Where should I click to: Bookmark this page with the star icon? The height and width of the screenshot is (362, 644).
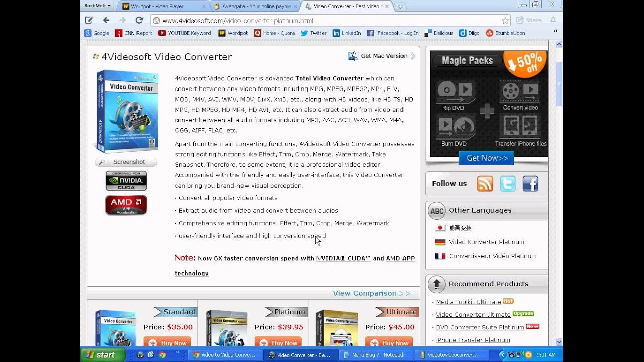click(505, 21)
